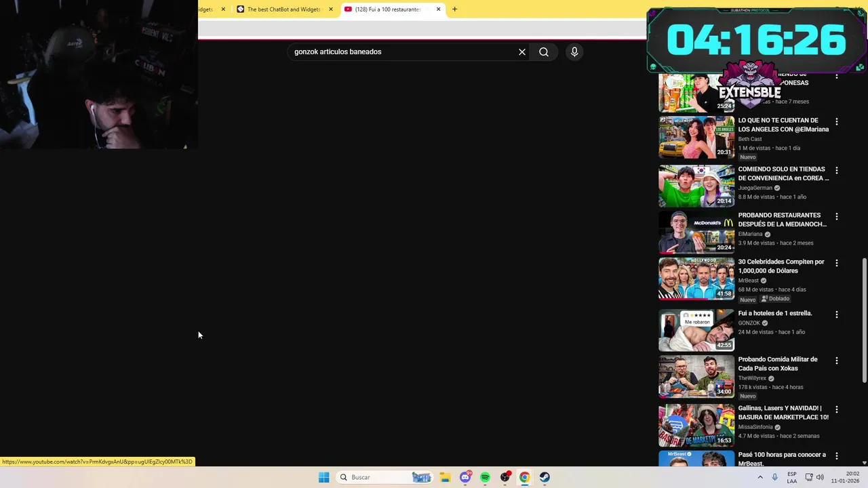The height and width of the screenshot is (488, 868).
Task: Close 'The best ChatBot and Widgets' tab
Action: [331, 9]
